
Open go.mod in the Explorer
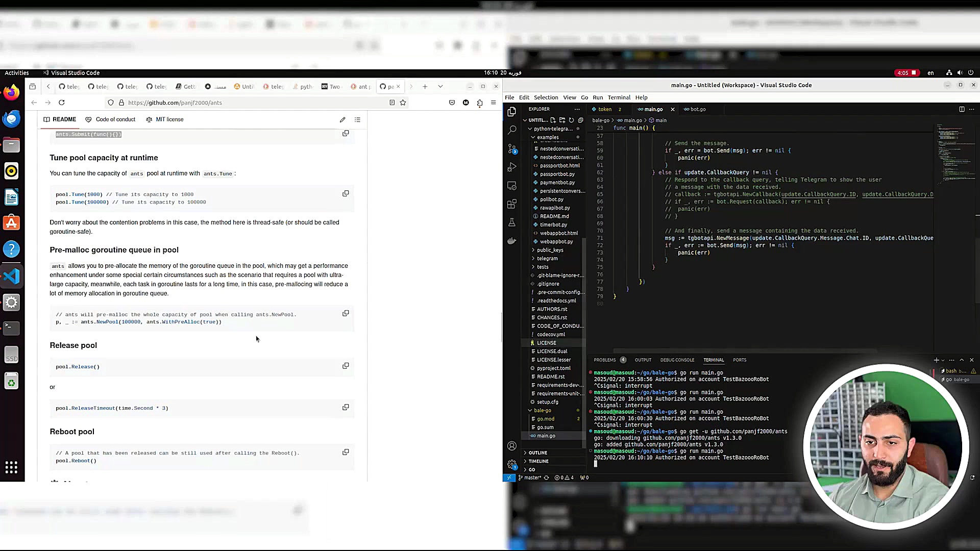click(545, 419)
